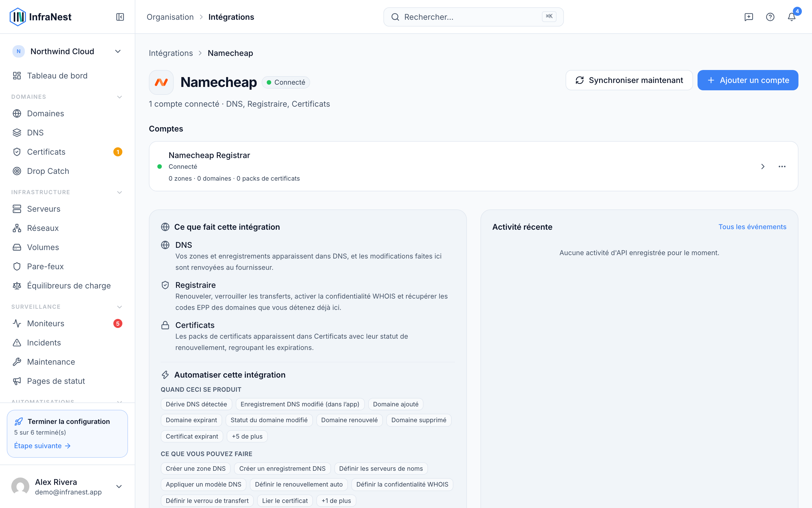812x508 pixels.
Task: Click the Registraire shield icon
Action: (165, 285)
